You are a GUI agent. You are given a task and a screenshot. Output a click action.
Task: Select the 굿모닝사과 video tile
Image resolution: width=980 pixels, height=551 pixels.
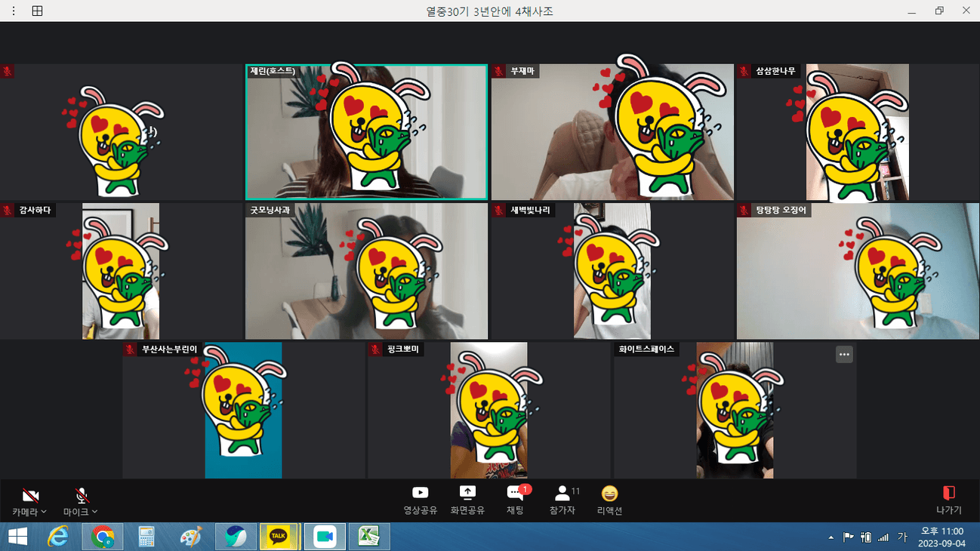tap(366, 271)
